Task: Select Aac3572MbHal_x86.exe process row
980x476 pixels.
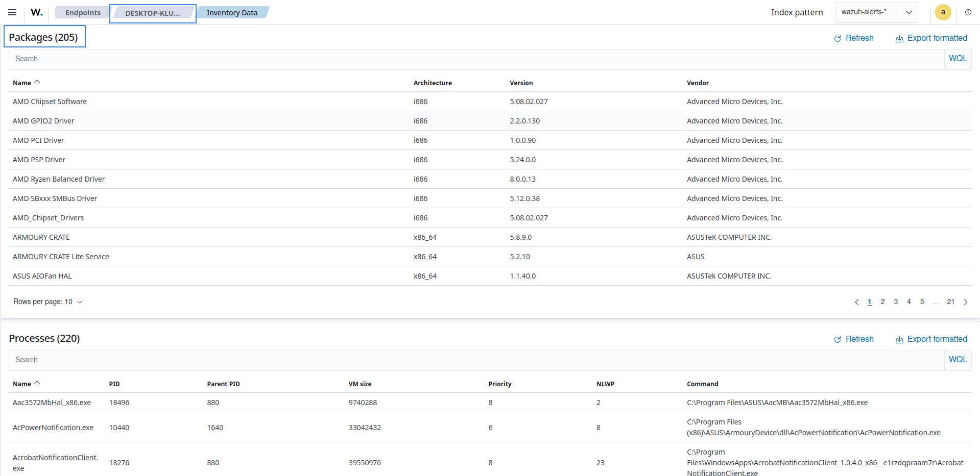Action: pos(490,403)
